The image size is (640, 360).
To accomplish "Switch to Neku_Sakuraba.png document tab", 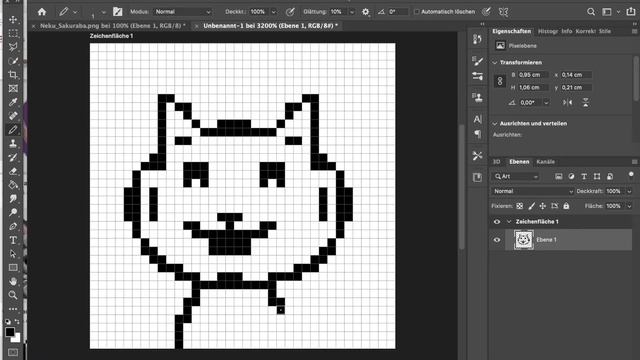I will point(113,26).
